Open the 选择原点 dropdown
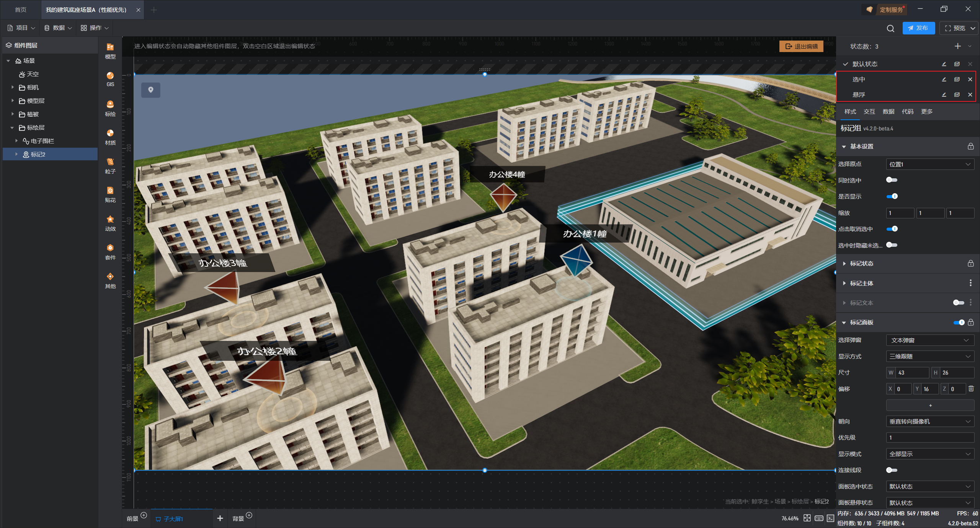 [930, 164]
